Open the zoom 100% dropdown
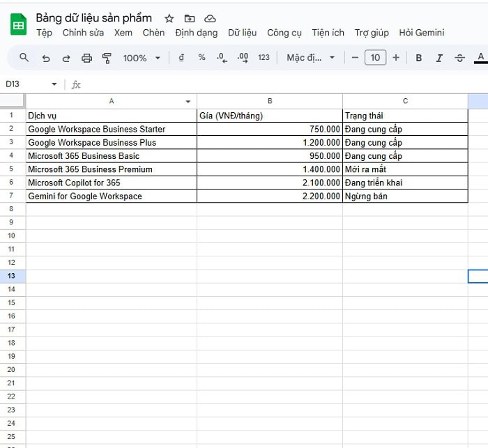 point(142,58)
